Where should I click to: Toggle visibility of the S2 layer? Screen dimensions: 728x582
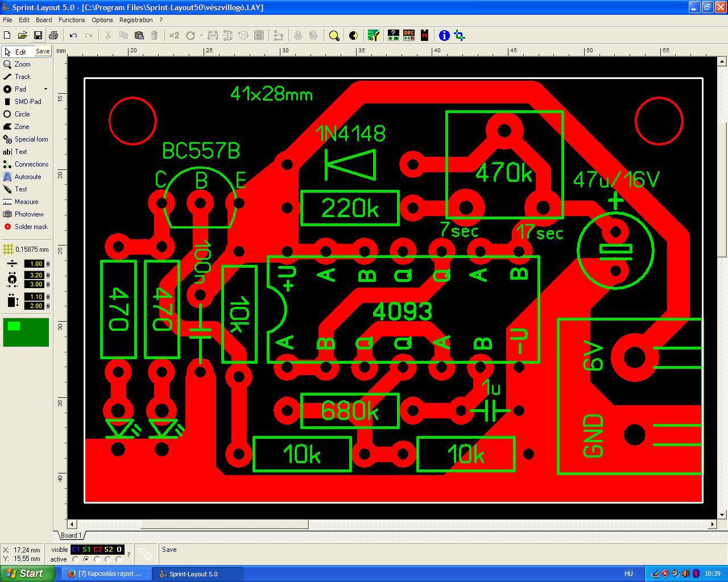108,550
